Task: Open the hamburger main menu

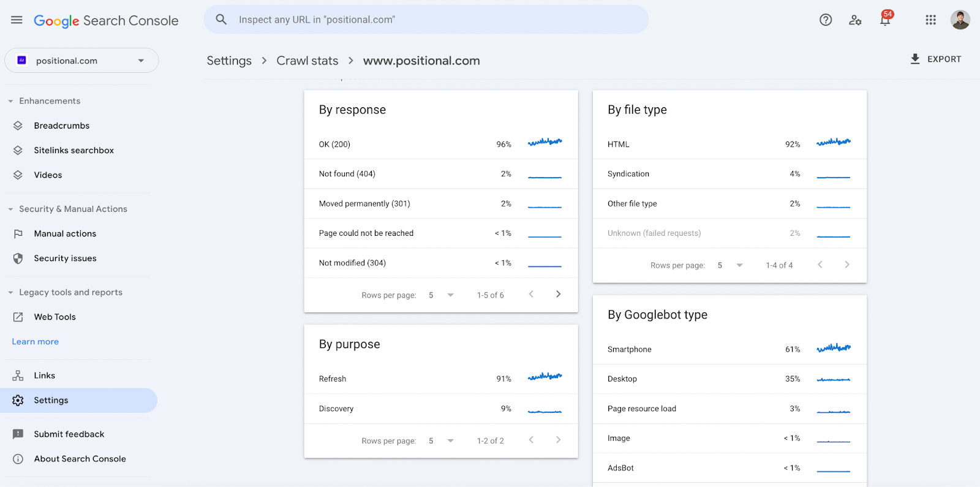Action: coord(17,20)
